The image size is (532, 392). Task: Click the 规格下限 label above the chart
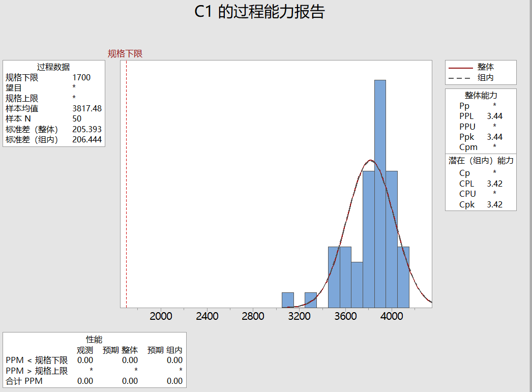[x=125, y=52]
